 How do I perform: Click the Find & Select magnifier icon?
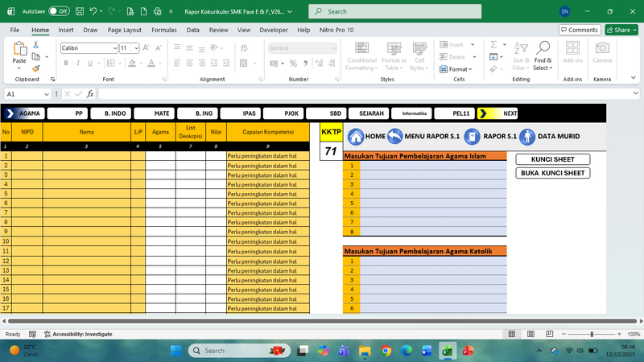tap(543, 48)
